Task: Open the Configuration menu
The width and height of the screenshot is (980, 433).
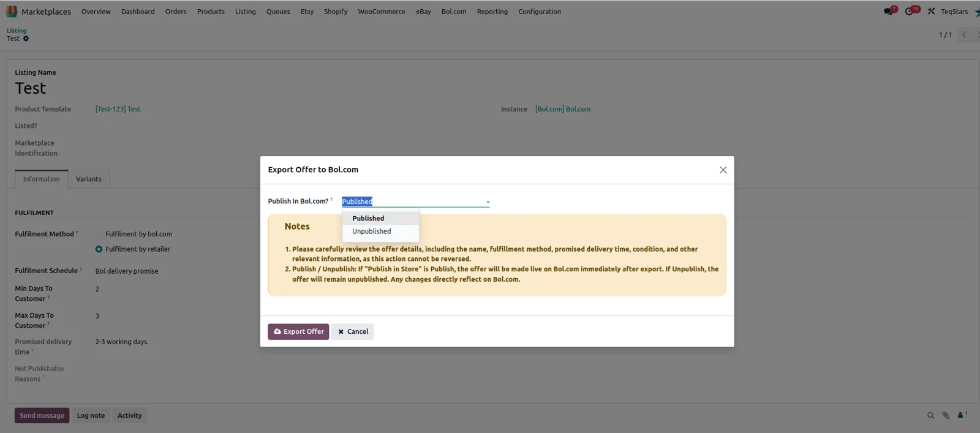Action: (540, 12)
